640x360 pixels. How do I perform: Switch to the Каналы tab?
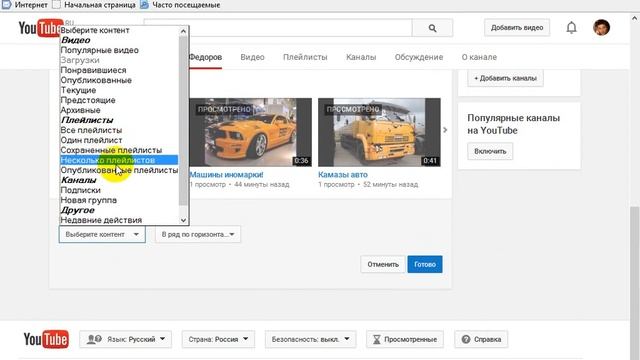click(361, 57)
